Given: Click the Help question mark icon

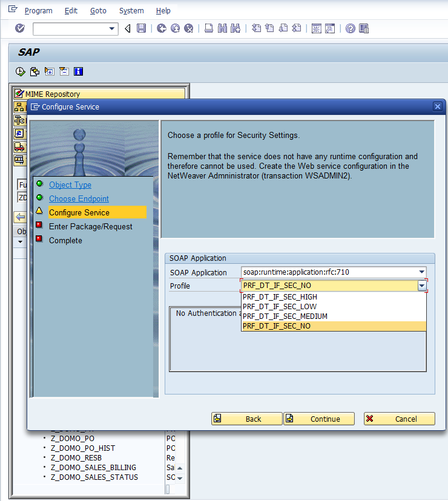Looking at the screenshot, I should [x=350, y=28].
